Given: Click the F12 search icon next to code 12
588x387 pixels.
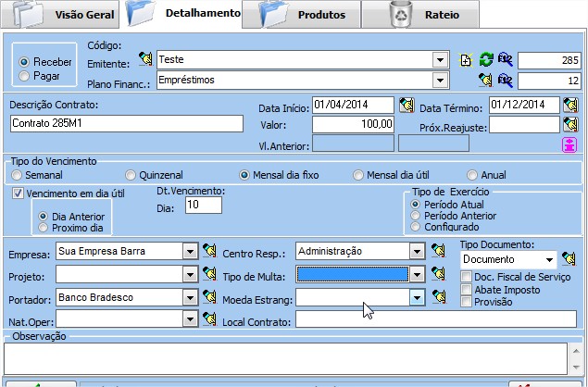Looking at the screenshot, I should [x=505, y=81].
